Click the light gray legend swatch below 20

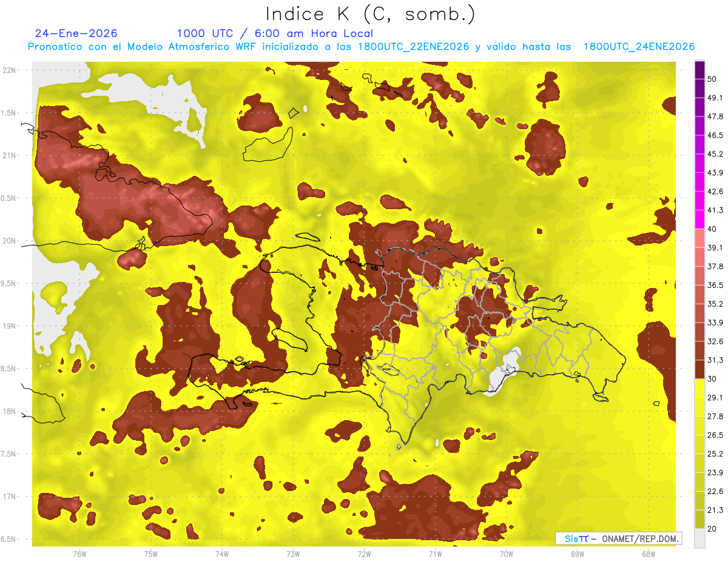(699, 538)
